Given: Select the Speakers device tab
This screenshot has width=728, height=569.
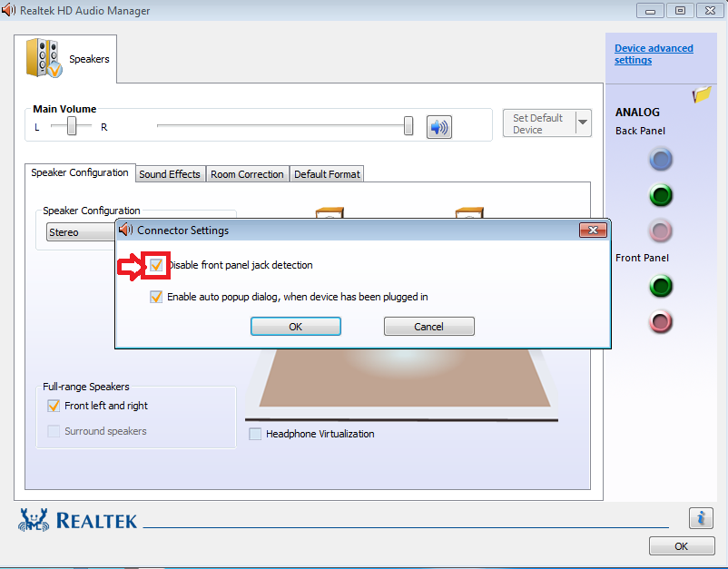Looking at the screenshot, I should click(x=65, y=59).
